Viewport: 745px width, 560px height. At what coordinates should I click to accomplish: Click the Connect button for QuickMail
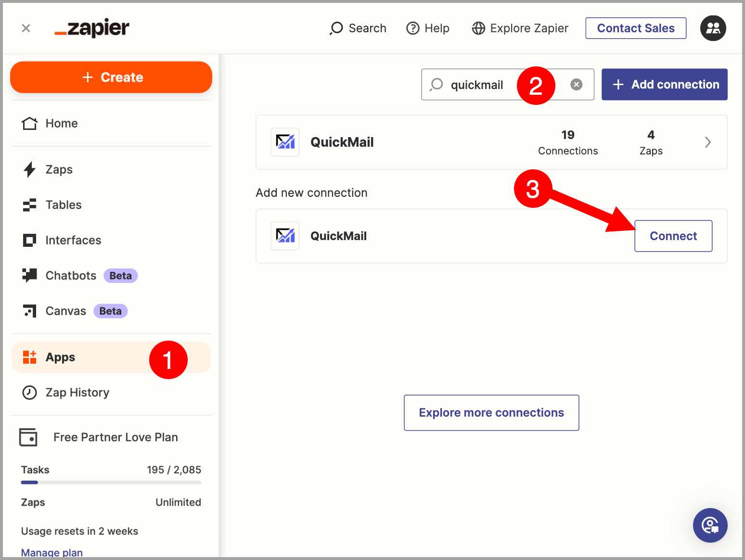click(673, 236)
